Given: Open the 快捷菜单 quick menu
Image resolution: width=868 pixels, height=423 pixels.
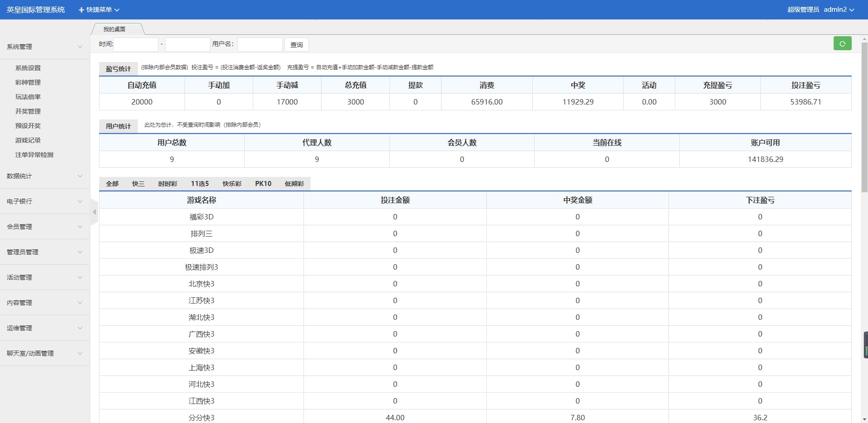Looking at the screenshot, I should click(x=99, y=10).
